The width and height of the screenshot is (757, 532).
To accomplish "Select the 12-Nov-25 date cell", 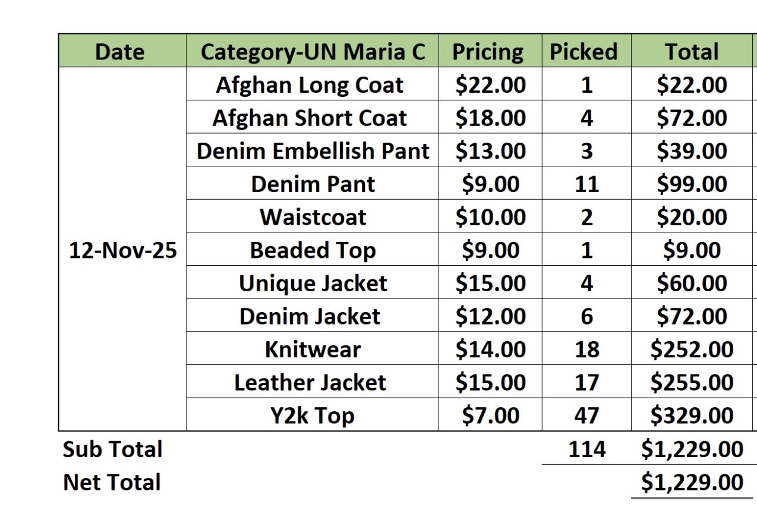I will click(x=122, y=250).
